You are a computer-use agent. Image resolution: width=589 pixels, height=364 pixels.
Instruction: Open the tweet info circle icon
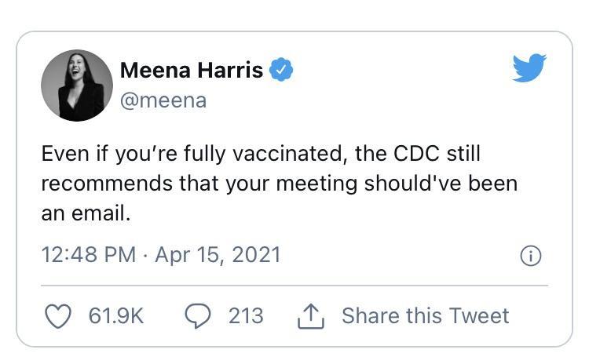[532, 256]
